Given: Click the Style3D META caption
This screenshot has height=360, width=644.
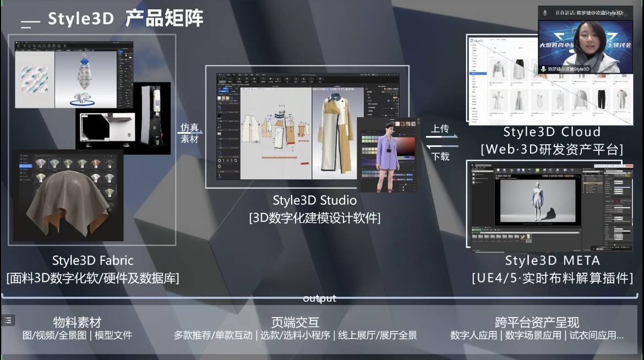Looking at the screenshot, I should coord(553,260).
